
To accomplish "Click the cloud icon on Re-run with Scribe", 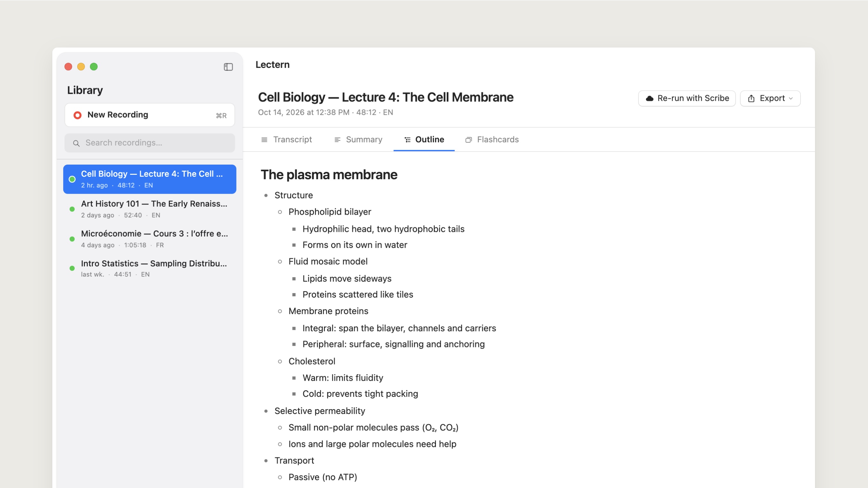I will 649,98.
